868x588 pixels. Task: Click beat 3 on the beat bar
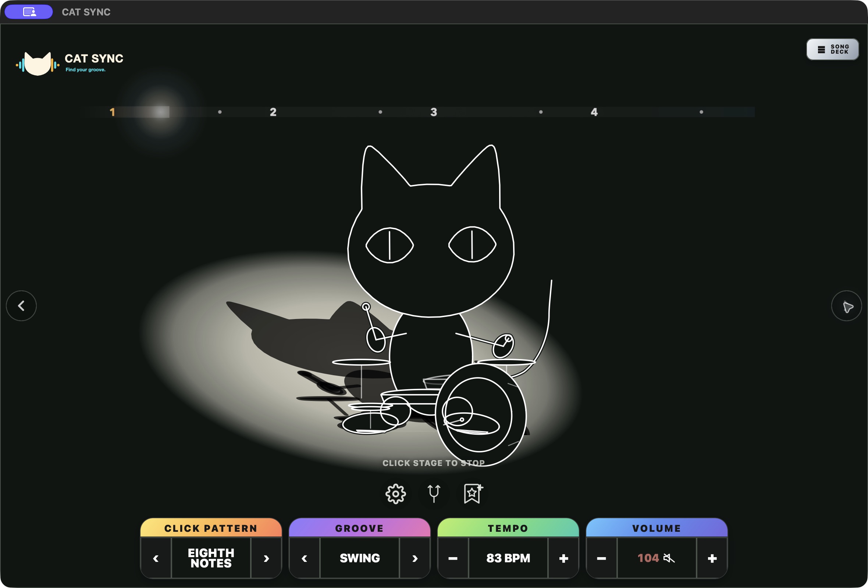click(434, 112)
